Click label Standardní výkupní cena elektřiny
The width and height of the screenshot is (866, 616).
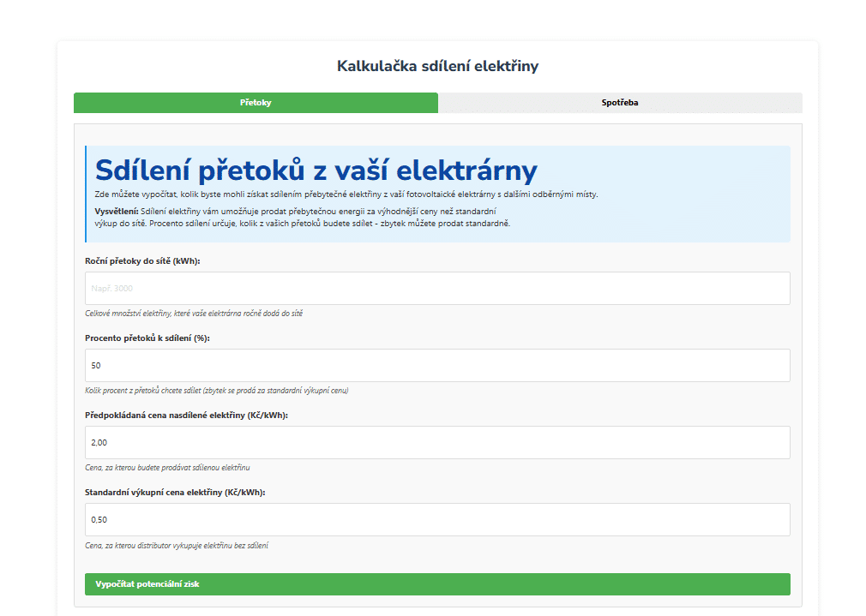click(x=175, y=493)
